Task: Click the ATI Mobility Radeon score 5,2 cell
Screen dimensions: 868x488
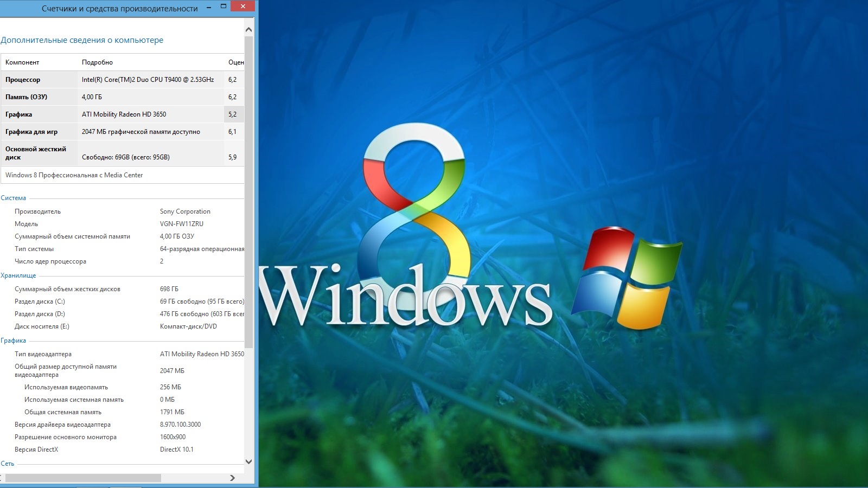Action: coord(232,114)
